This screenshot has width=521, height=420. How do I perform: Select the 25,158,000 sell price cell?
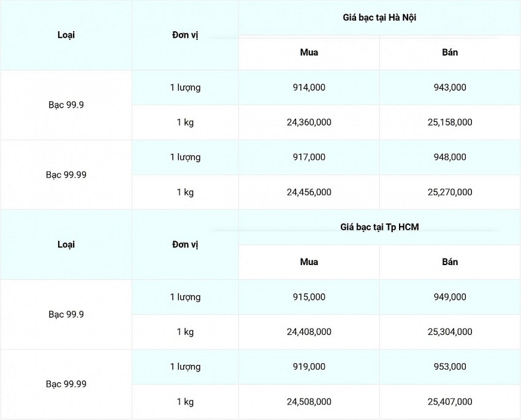coord(450,122)
